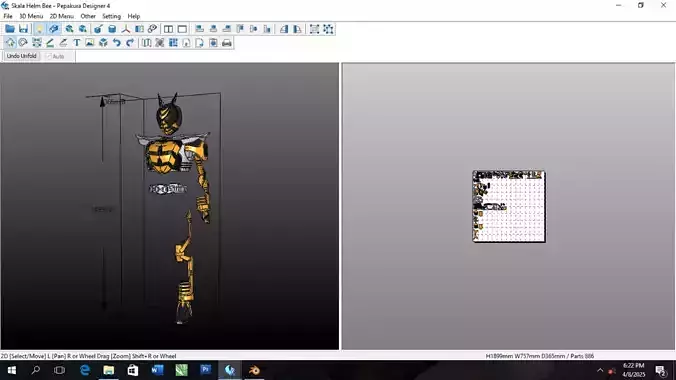Open File Explorer from taskbar

109,370
